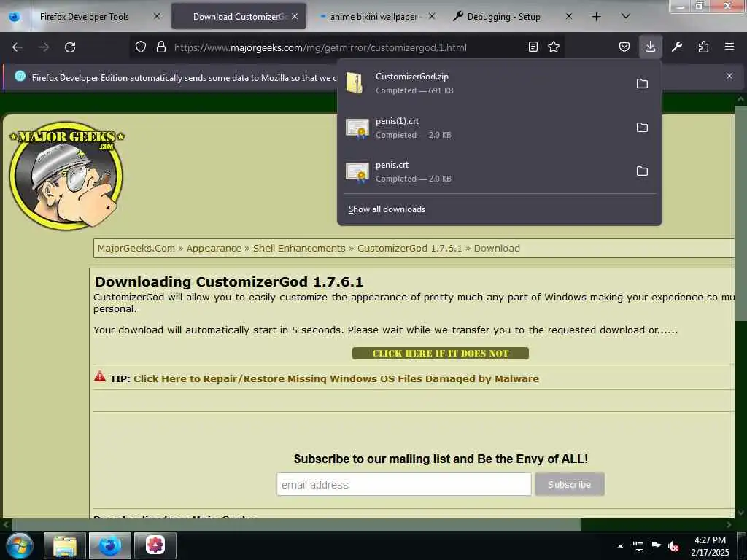Open the Windows Start menu
This screenshot has height=560, width=747.
tap(19, 545)
